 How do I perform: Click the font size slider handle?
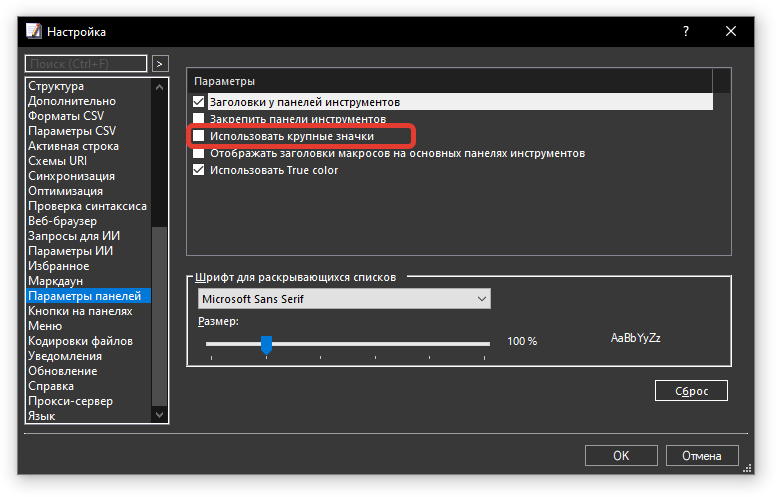coord(266,345)
